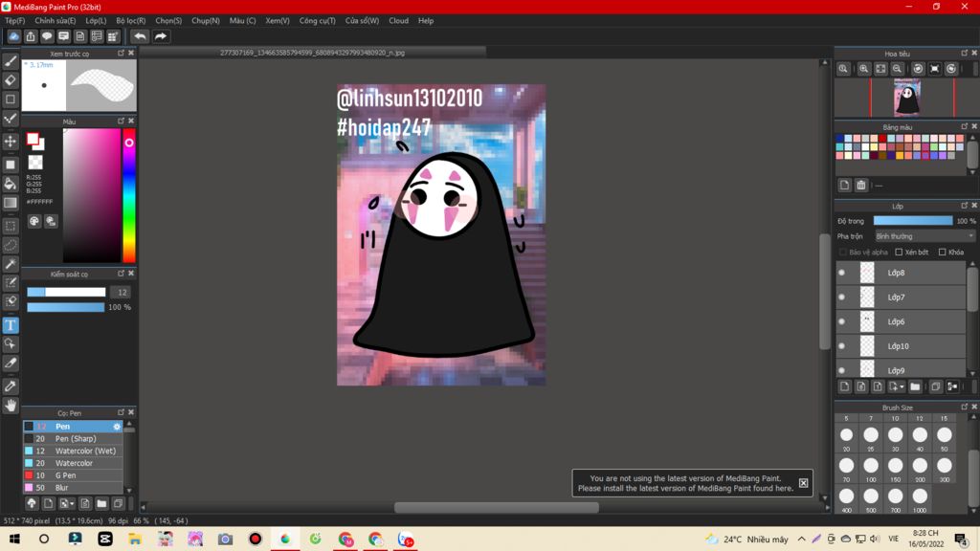980x551 pixels.
Task: Duplicate the current layer
Action: (936, 386)
